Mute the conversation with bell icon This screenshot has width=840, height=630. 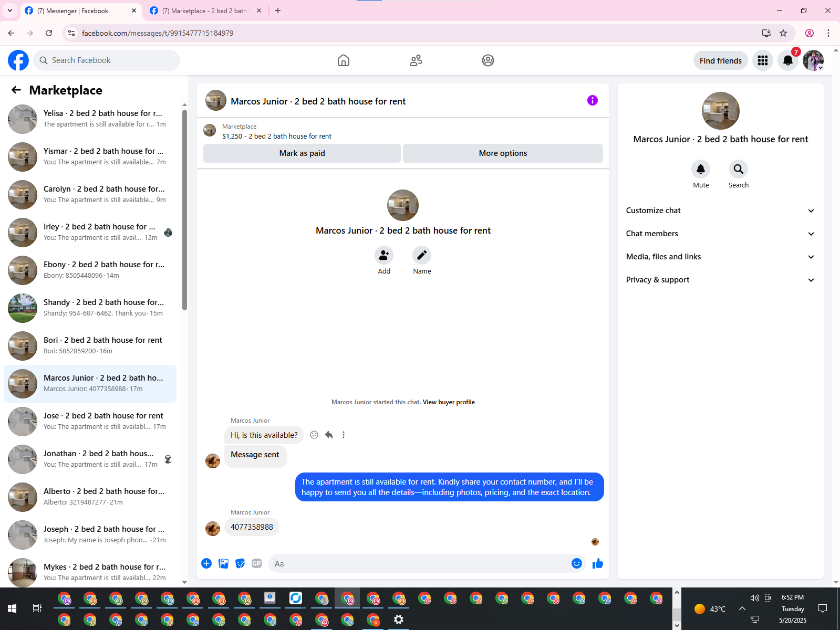tap(701, 169)
